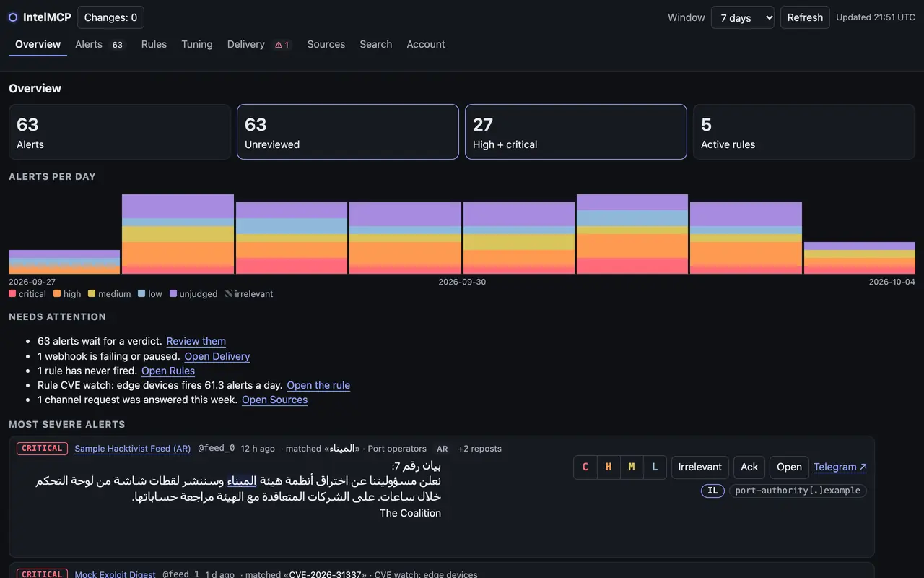Refresh the dashboard data
Viewport: 924px width, 578px height.
tap(805, 17)
